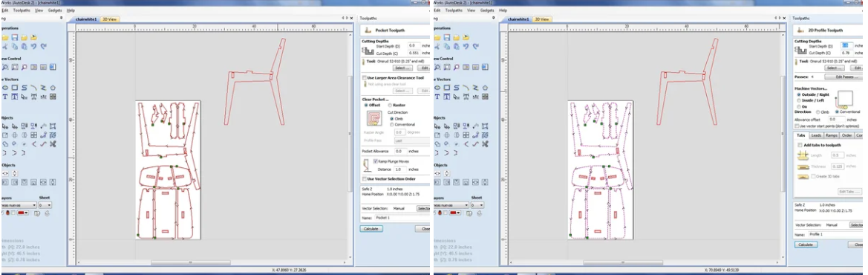
Task: Select Draw Ellipse tool in left window
Action: coord(5,88)
